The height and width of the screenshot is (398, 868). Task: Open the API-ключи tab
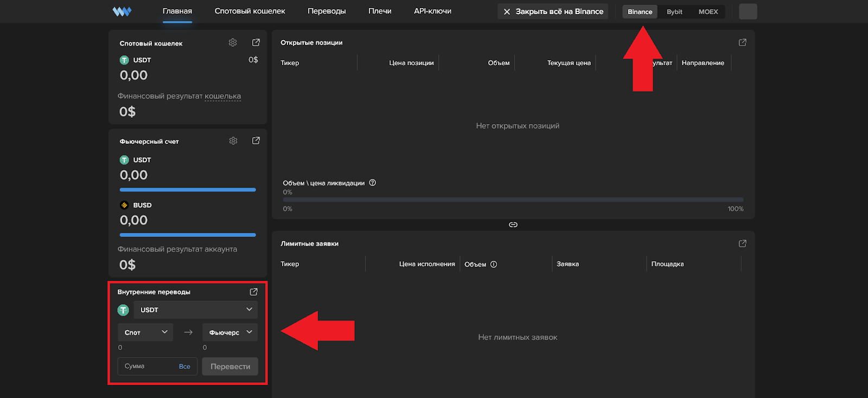click(432, 11)
